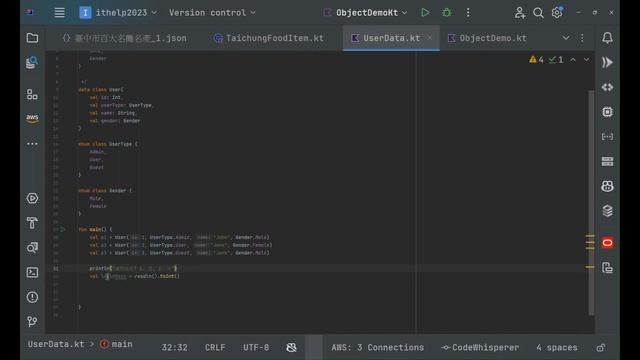
Task: Run ObjectDemoKt with green play button
Action: (x=425, y=13)
